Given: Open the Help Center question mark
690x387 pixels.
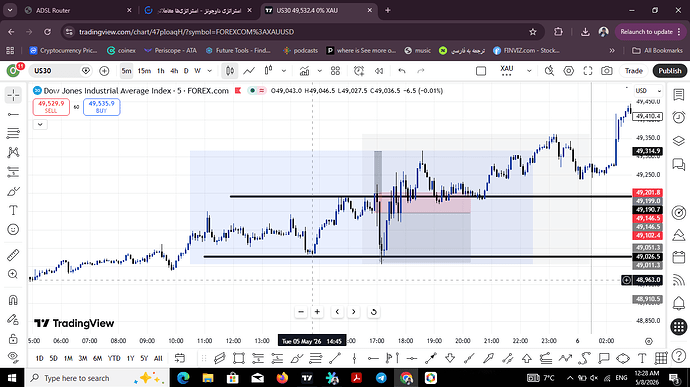Looking at the screenshot, I should (679, 355).
